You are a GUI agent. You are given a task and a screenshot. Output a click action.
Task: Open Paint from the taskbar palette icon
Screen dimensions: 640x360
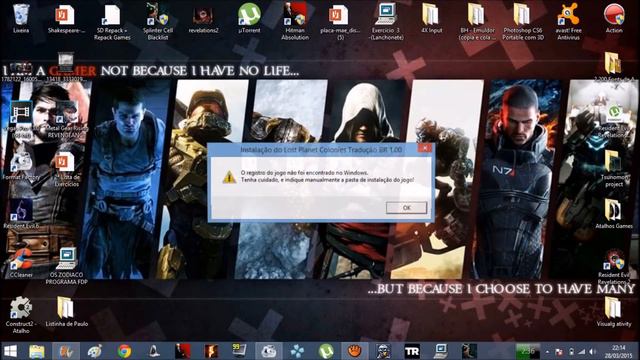(x=95, y=351)
